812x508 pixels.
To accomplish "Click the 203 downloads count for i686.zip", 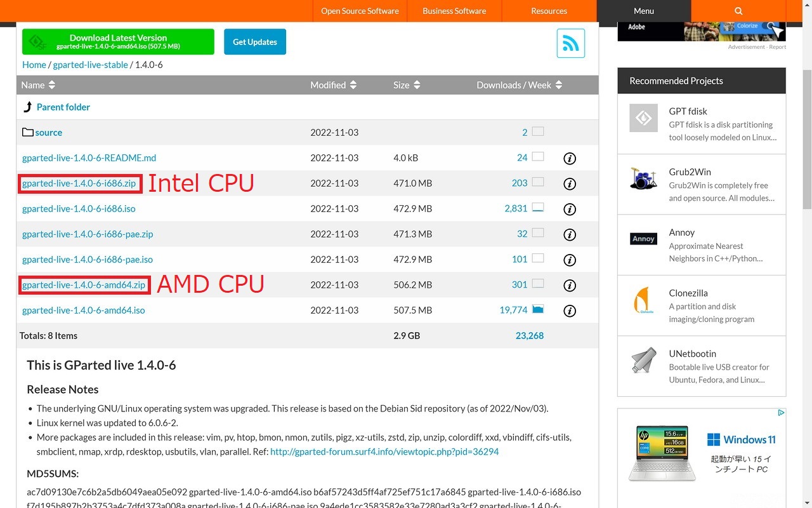I will (x=520, y=184).
